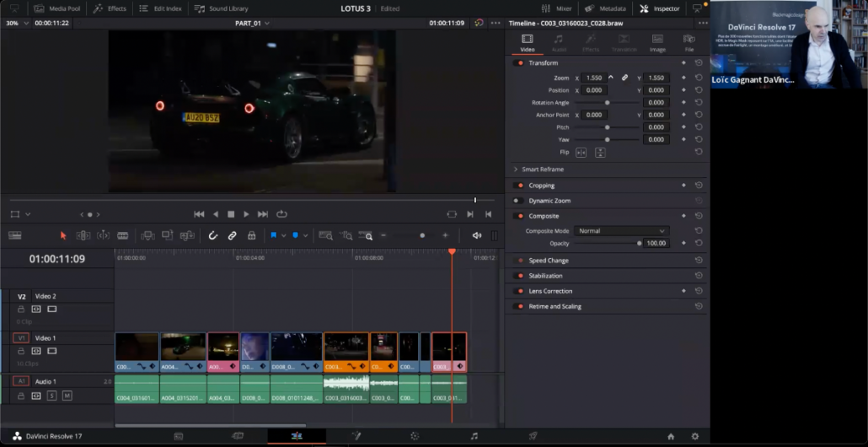Image resolution: width=868 pixels, height=447 pixels.
Task: Play the timeline forward
Action: coord(246,214)
